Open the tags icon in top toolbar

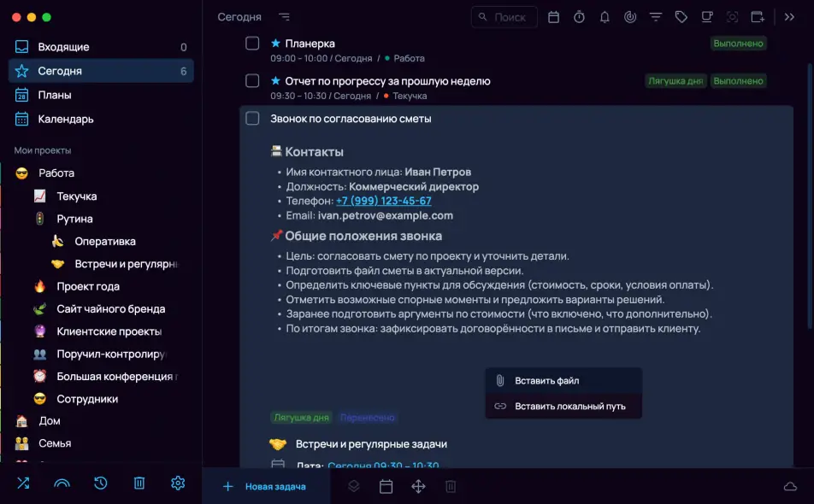click(681, 17)
